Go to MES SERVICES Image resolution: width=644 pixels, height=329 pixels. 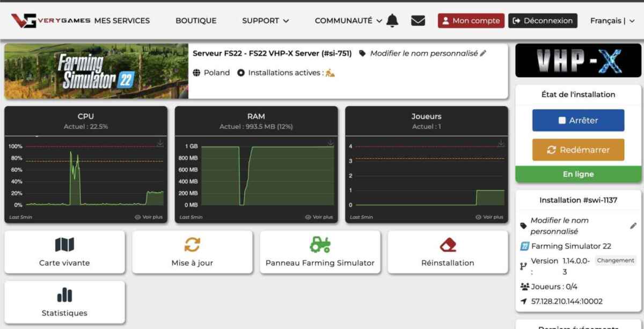(122, 20)
